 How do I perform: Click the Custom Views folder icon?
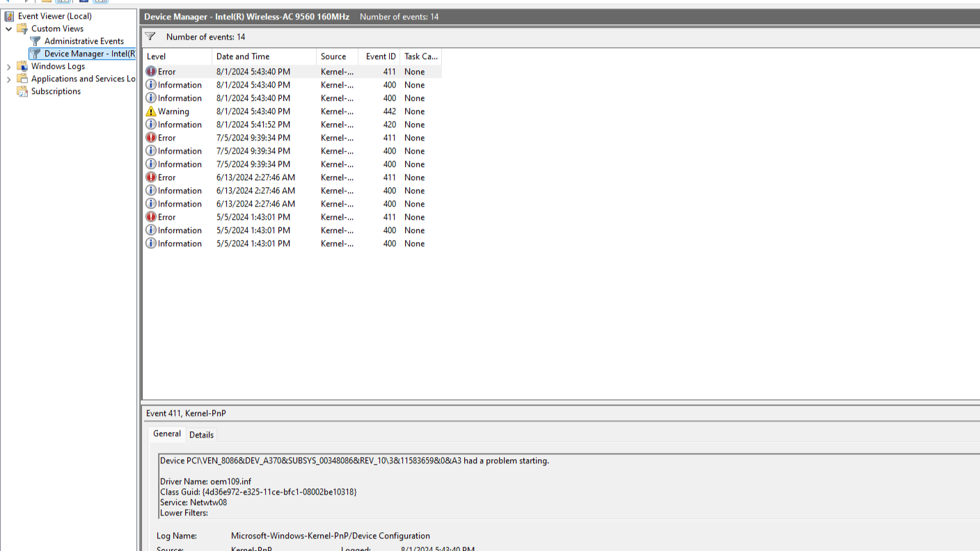[x=22, y=29]
